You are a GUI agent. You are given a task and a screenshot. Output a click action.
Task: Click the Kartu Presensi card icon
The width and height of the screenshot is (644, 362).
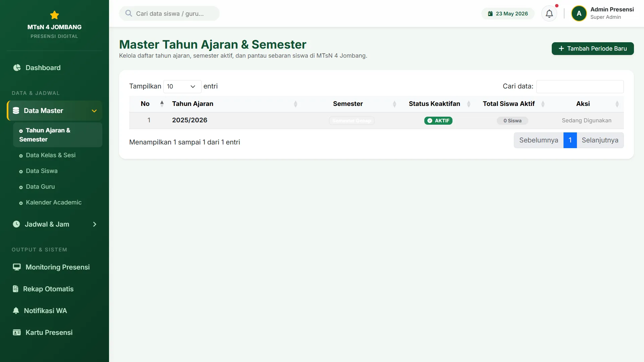coord(17,333)
